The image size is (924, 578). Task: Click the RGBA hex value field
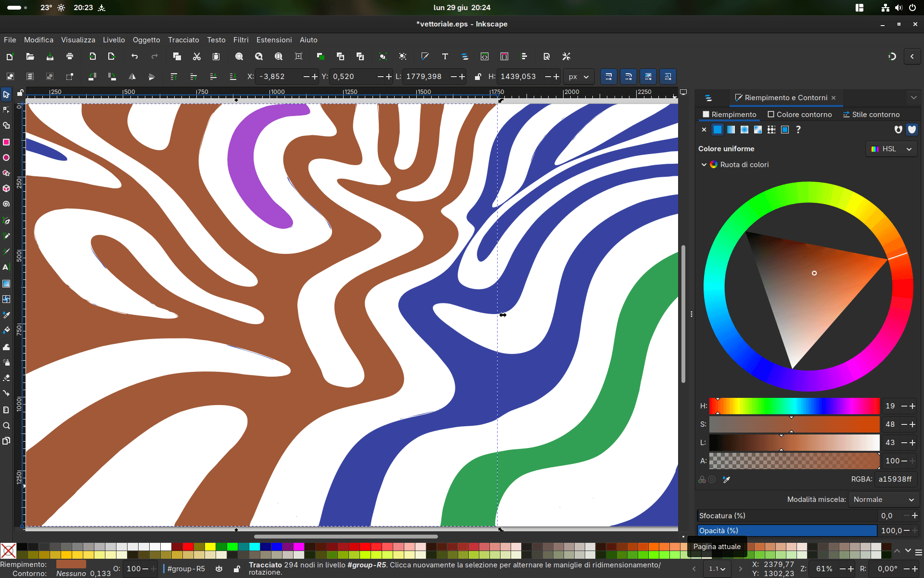[x=895, y=479]
